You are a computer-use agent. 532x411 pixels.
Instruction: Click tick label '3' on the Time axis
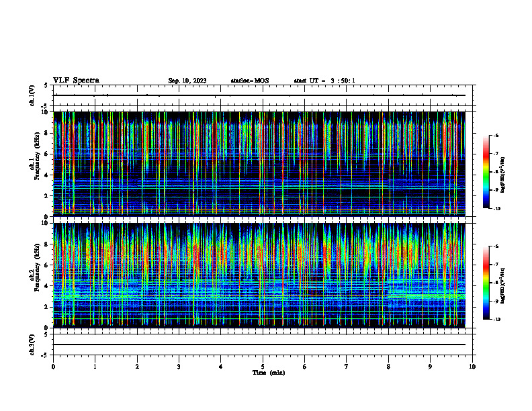(x=179, y=367)
